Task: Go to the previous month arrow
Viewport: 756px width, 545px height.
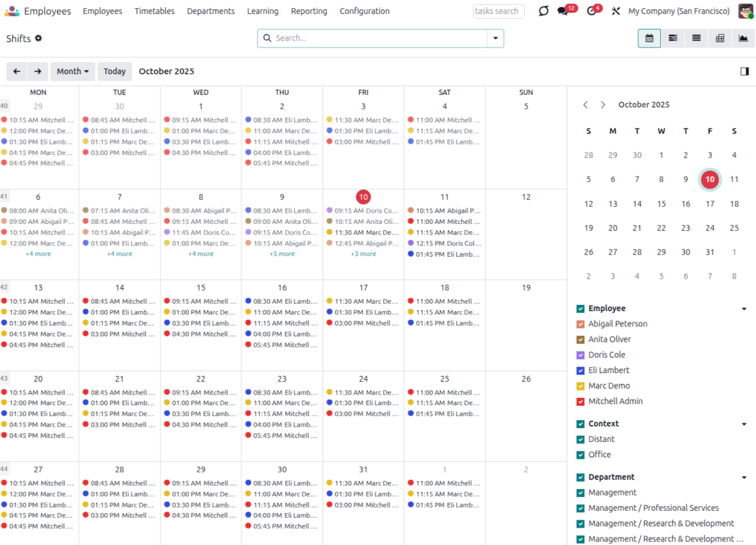Action: 17,72
